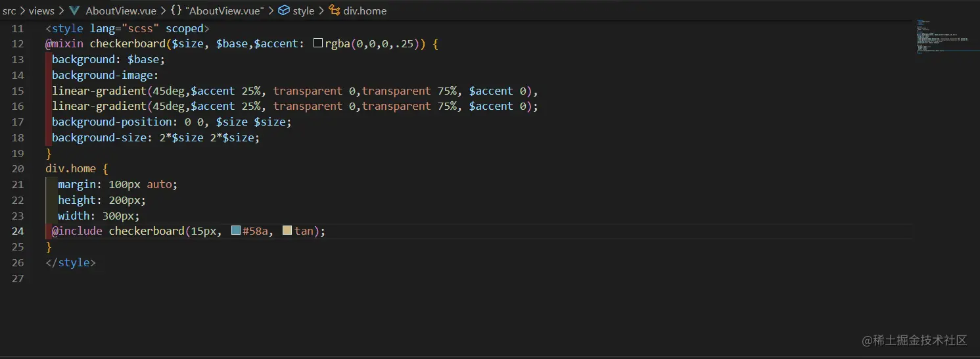The image size is (980, 359).
Task: Open the tan color swatch picker
Action: click(x=287, y=231)
